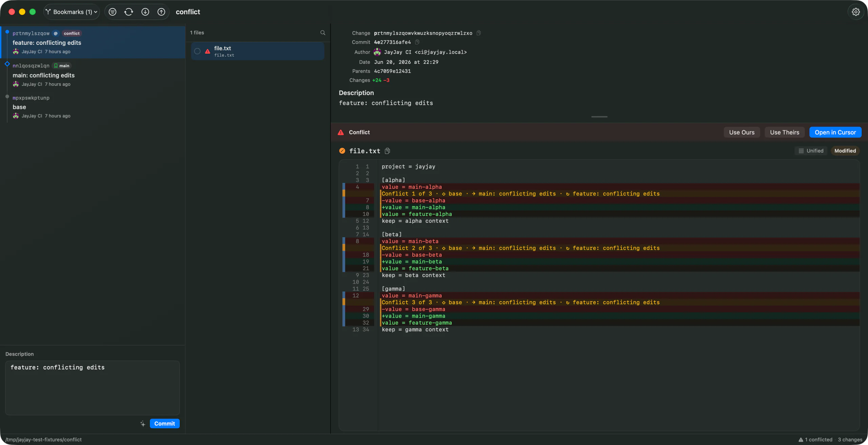Screen dimensions: 868x445
Task: Click the 'conflict' repository title
Action: click(188, 12)
